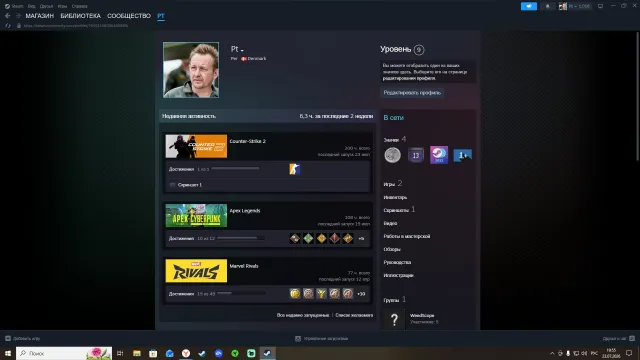
Task: Click third Apex Legends achievement icon
Action: (x=321, y=238)
